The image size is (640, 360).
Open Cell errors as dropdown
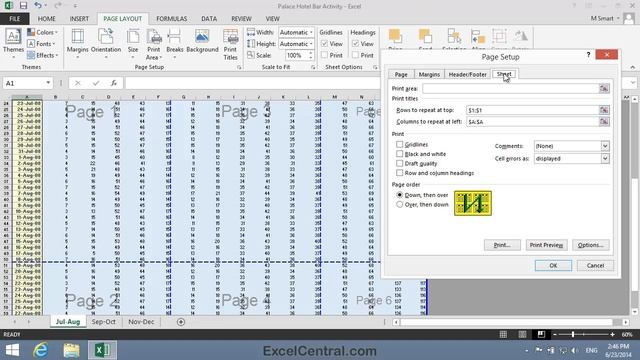point(605,158)
